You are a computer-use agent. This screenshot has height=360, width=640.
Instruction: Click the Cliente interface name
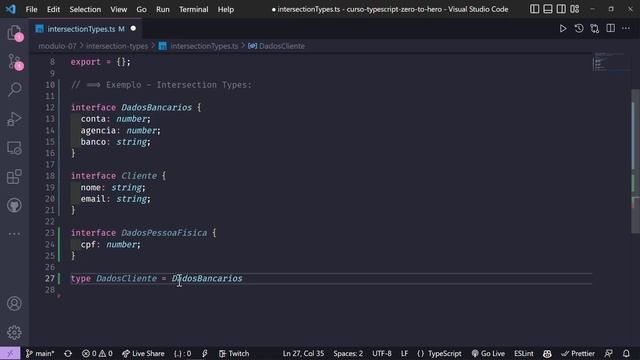point(139,176)
